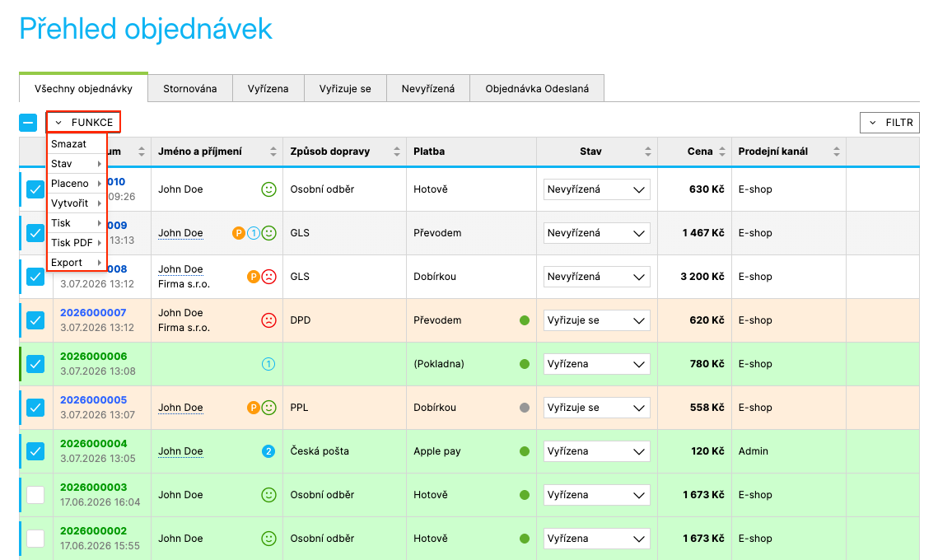The height and width of the screenshot is (560, 938).
Task: Switch to the Stornována tab
Action: coord(190,89)
